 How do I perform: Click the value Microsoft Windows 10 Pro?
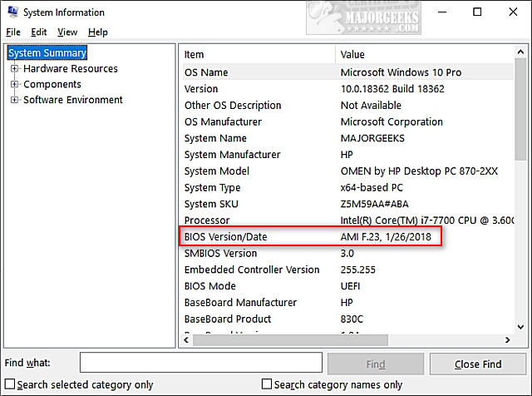point(401,72)
